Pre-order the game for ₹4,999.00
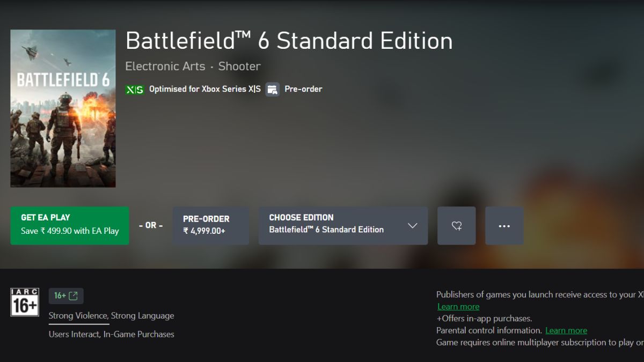This screenshot has height=362, width=644. pos(210,225)
